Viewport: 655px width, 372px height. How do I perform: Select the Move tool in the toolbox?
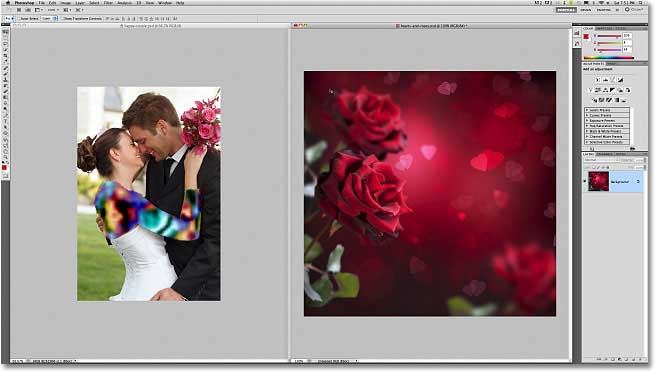pyautogui.click(x=5, y=32)
